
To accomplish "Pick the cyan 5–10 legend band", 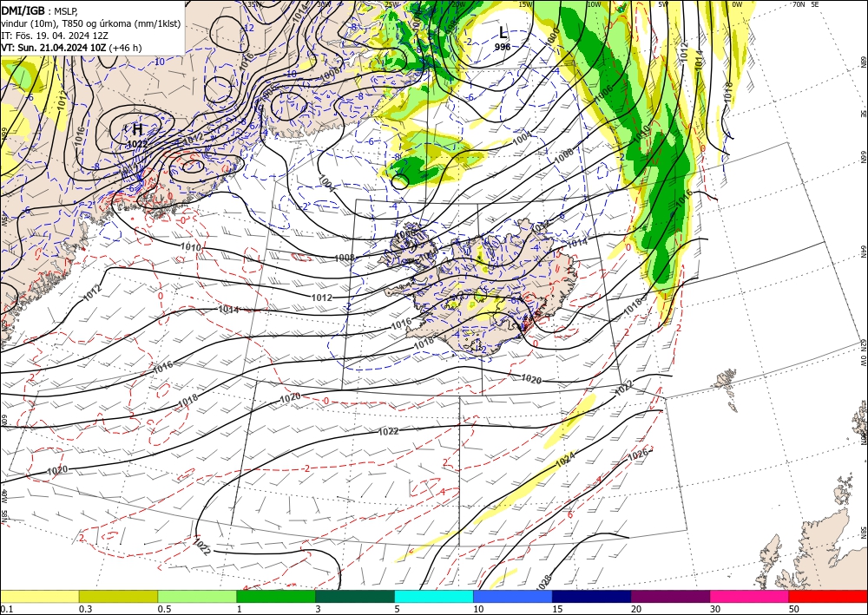I will pyautogui.click(x=434, y=596).
